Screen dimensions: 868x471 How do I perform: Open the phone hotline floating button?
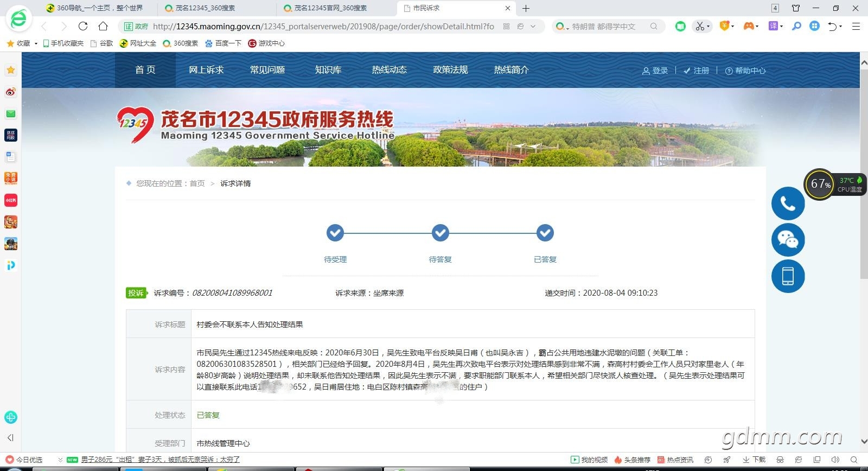(x=788, y=203)
